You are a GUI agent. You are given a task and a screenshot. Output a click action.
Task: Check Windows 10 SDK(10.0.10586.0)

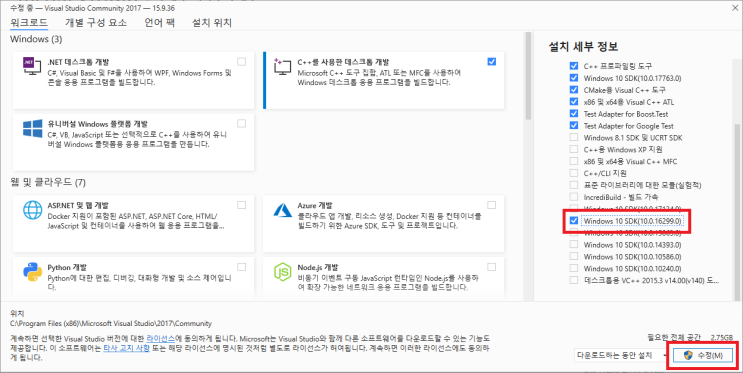(574, 256)
